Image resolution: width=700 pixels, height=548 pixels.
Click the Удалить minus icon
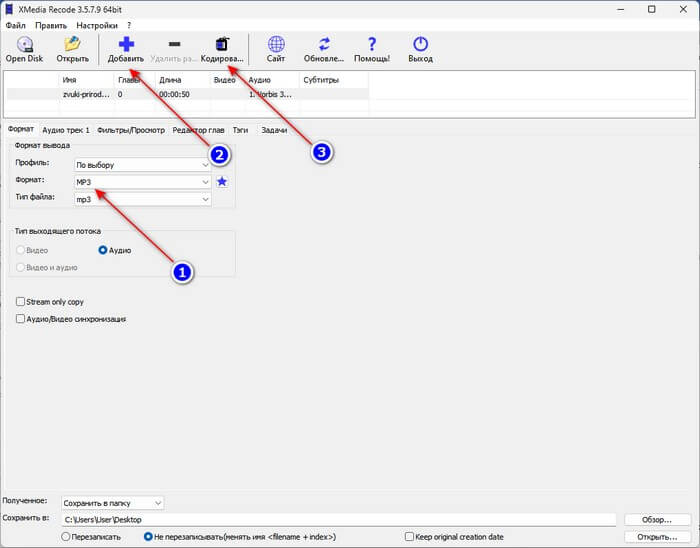click(x=175, y=44)
